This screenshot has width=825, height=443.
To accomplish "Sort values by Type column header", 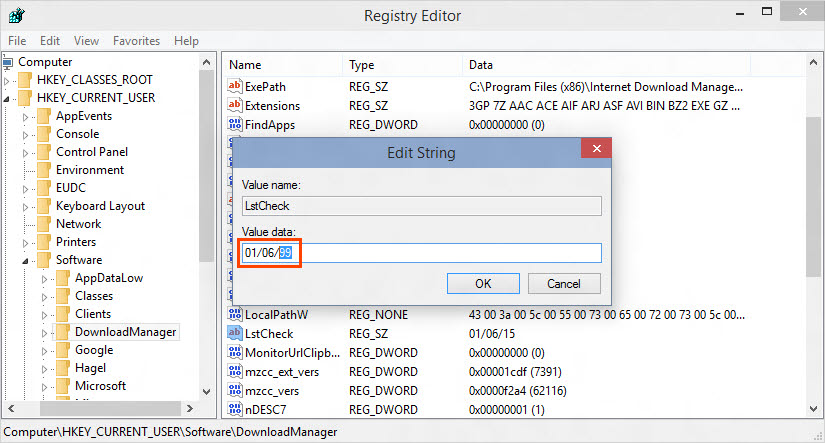I will 361,65.
